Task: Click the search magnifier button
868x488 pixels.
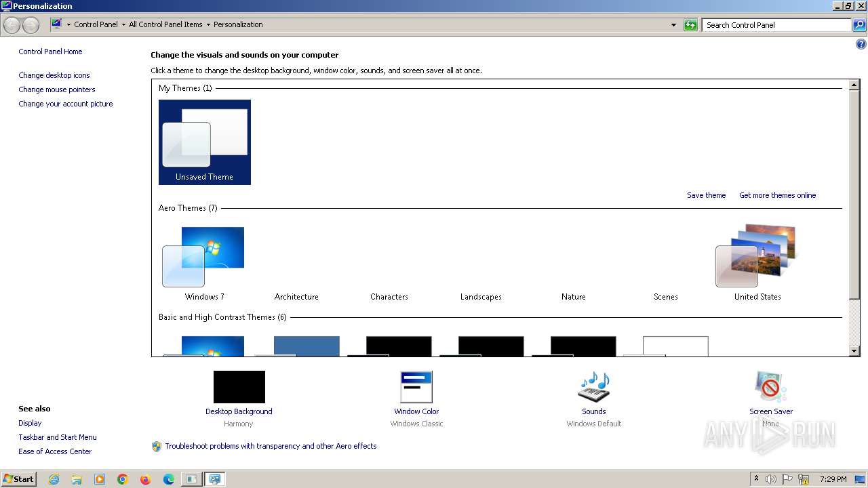Action: (859, 25)
